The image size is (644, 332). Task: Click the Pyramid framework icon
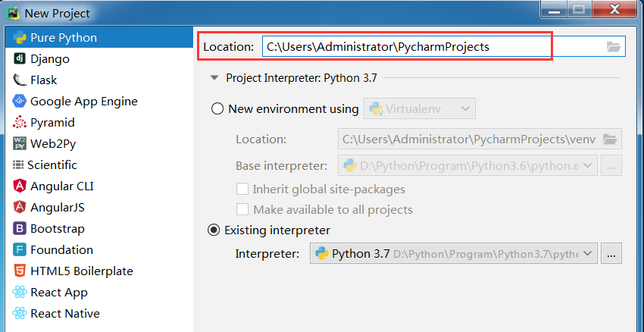pos(19,123)
